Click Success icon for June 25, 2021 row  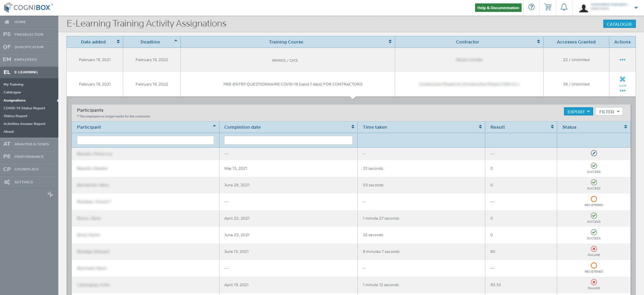(594, 232)
